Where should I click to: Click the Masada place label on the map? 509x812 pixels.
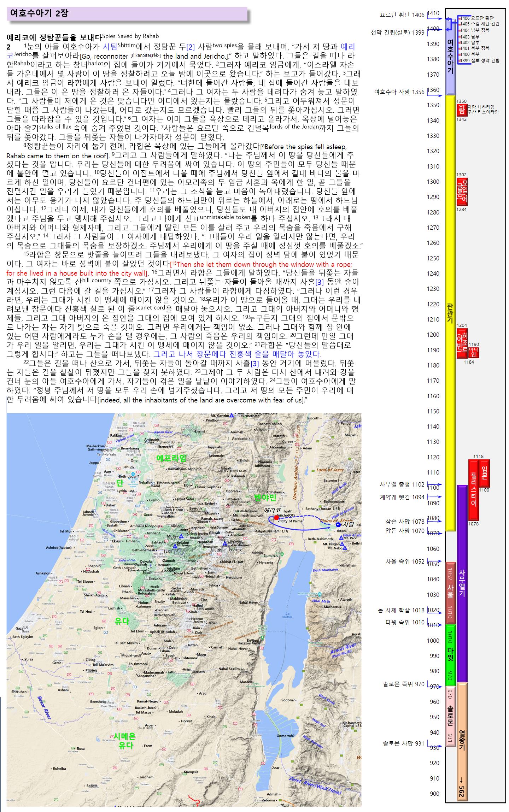coord(246,682)
